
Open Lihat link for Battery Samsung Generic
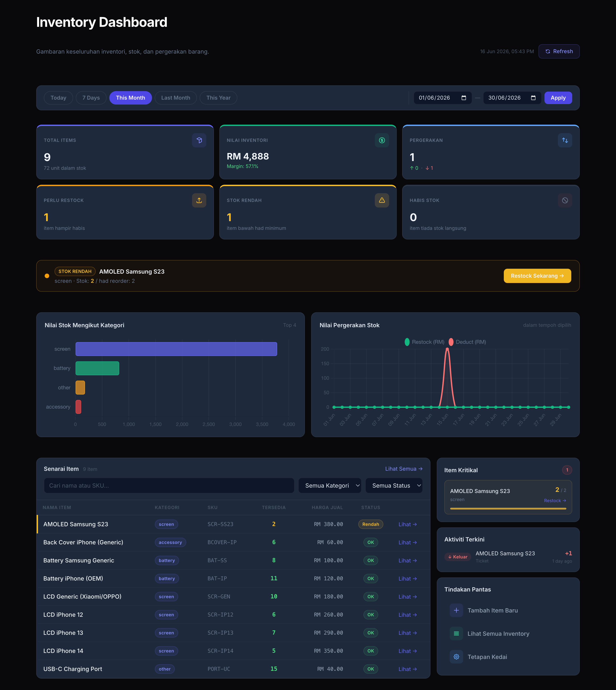click(x=407, y=560)
